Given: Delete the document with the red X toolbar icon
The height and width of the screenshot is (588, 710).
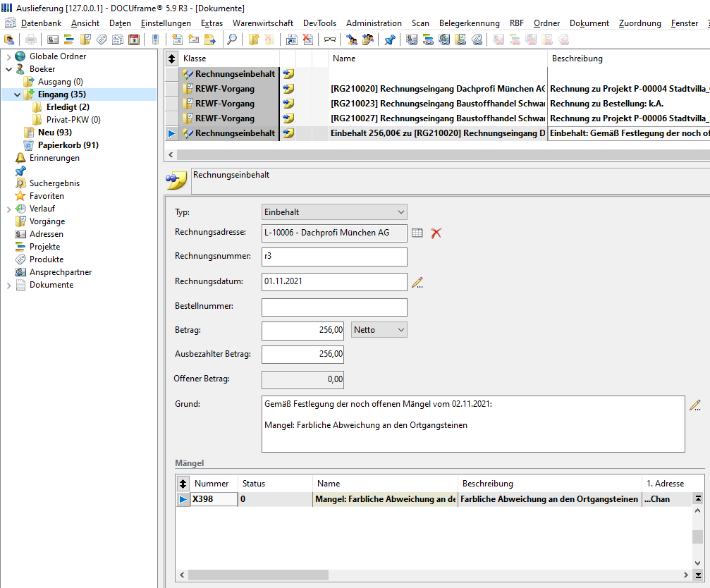Looking at the screenshot, I should [308, 39].
